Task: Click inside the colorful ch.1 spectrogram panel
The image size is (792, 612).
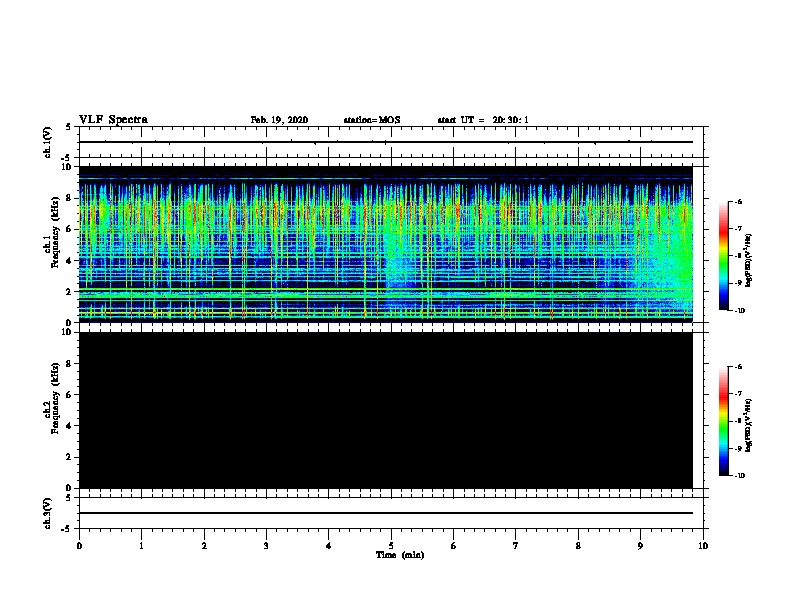Action: click(x=386, y=244)
